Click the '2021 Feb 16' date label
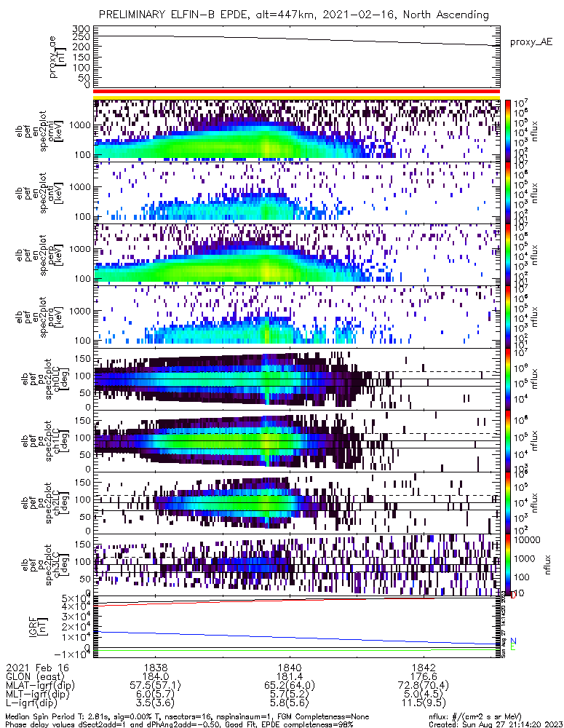Image resolution: width=564 pixels, height=728 pixels. coord(37,667)
